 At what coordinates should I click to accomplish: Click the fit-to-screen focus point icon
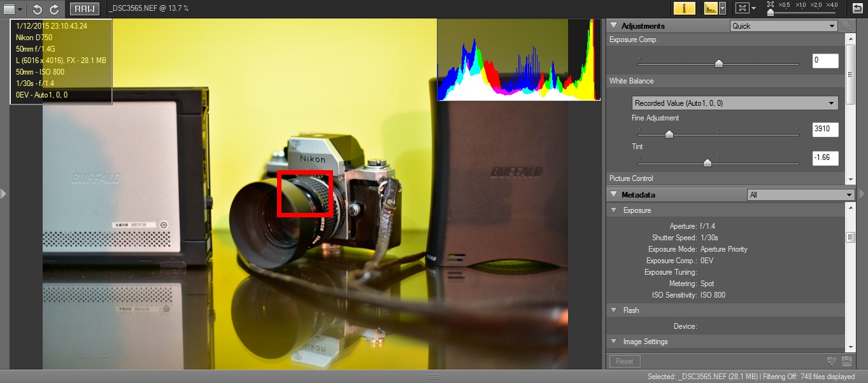pyautogui.click(x=741, y=8)
